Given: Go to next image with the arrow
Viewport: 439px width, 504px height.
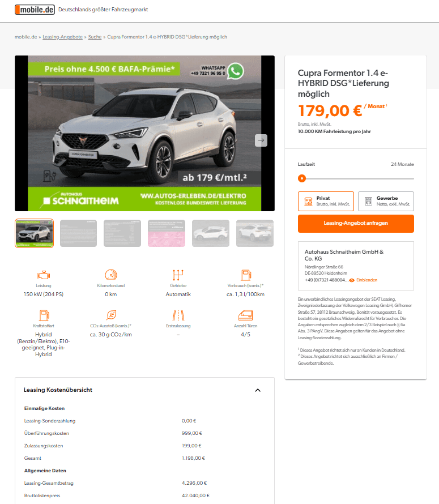Looking at the screenshot, I should pos(261,140).
